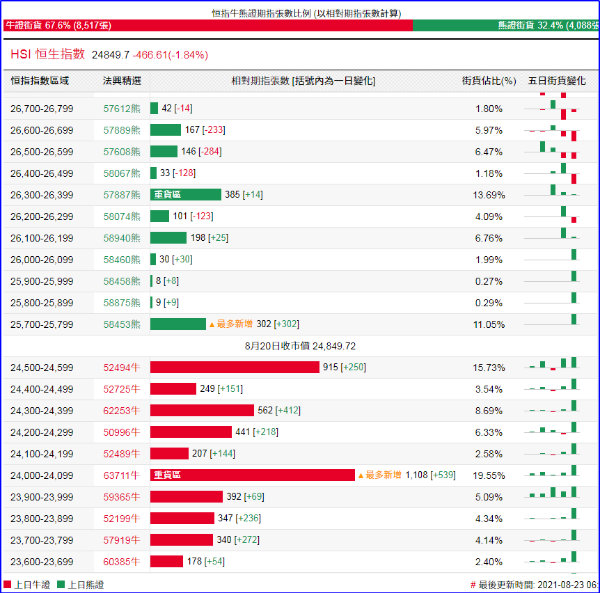Screen dimensions: 600x593
Task: Click the 最後更新時間 timestamp
Action: pyautogui.click(x=537, y=585)
